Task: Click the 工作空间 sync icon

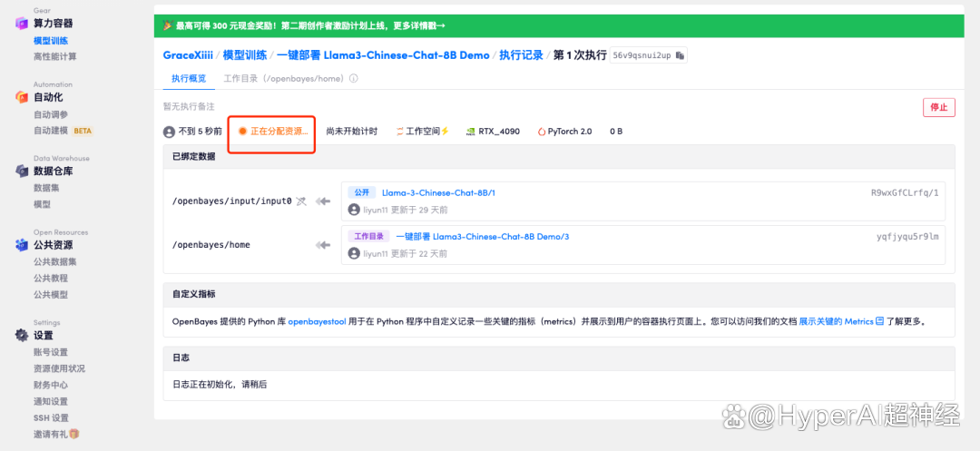Action: point(400,132)
